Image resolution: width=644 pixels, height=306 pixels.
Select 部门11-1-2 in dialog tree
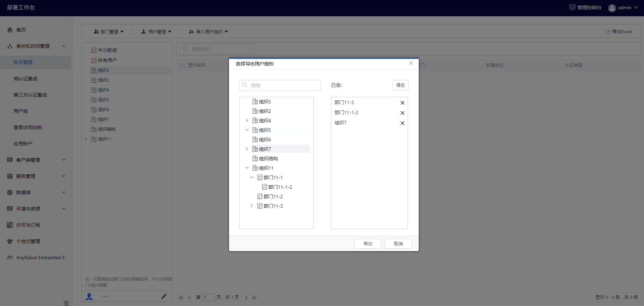(280, 187)
